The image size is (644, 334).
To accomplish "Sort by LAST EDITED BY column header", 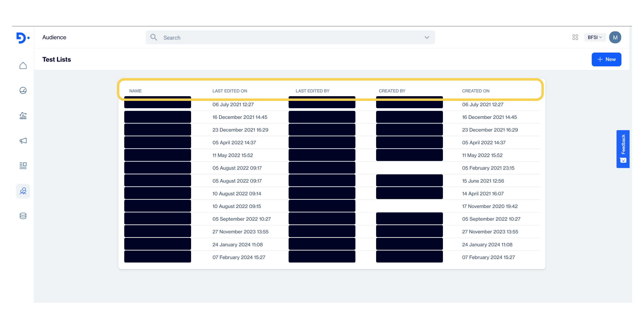I will coord(312,91).
